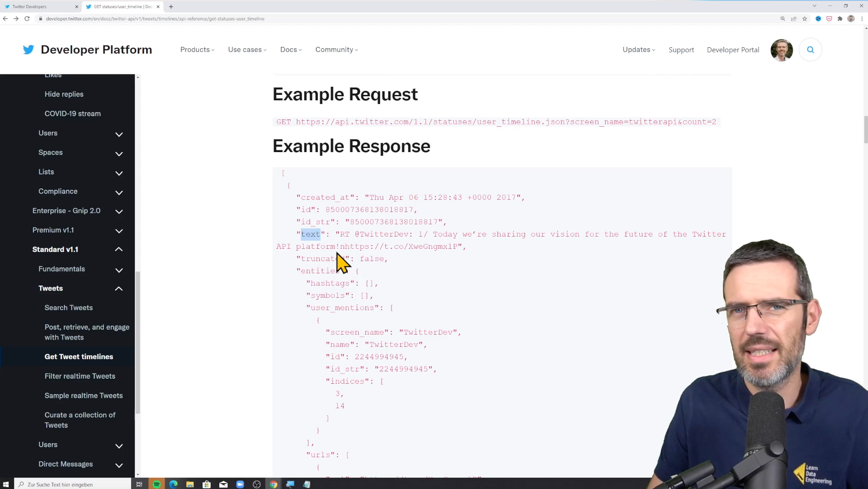Close the Twitter Developers tab
Viewport: 868px width, 489px height.
point(76,6)
